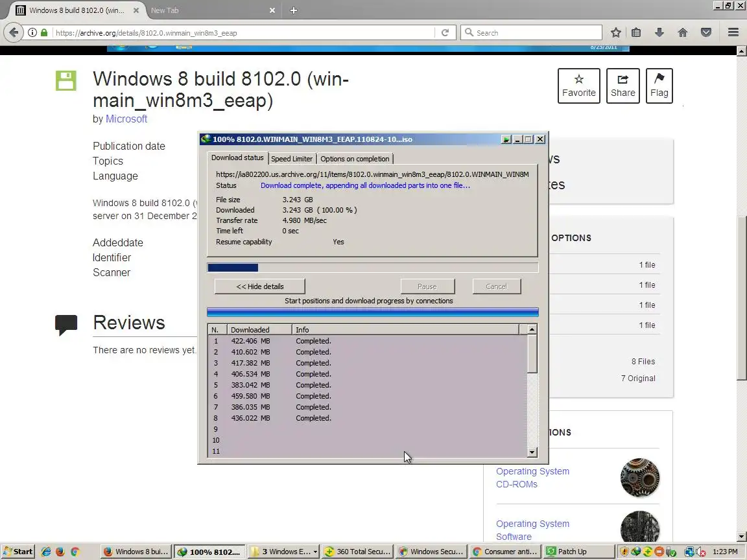Click the address bar URL field
The image size is (747, 560).
243,33
